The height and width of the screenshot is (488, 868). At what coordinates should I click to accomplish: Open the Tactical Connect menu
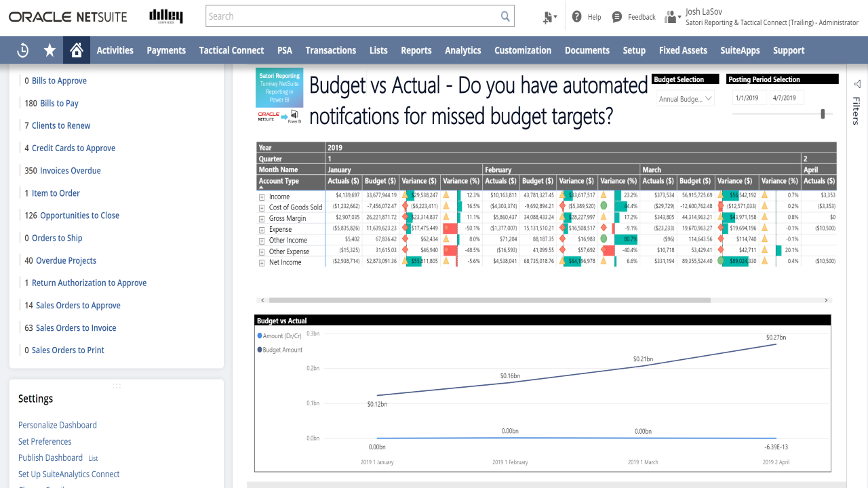coord(231,50)
